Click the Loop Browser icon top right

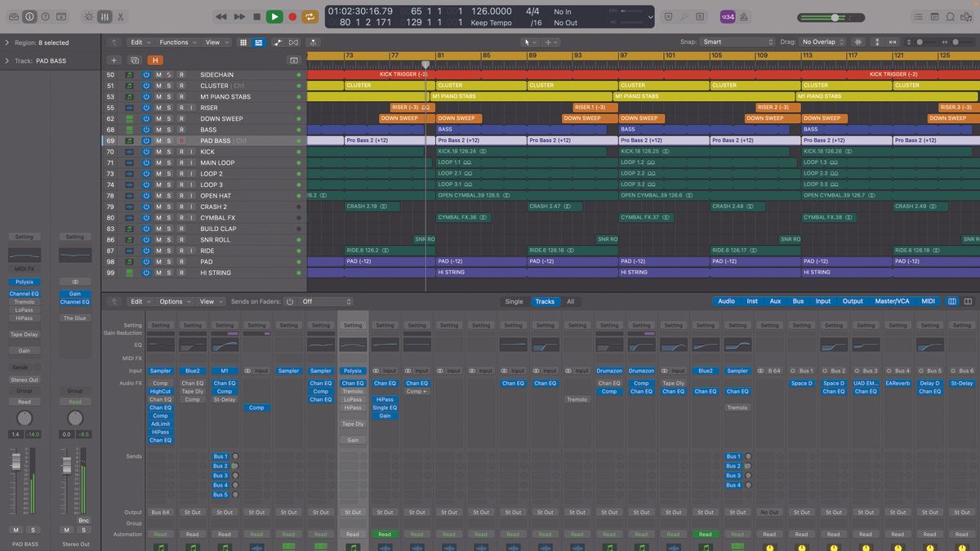[951, 16]
